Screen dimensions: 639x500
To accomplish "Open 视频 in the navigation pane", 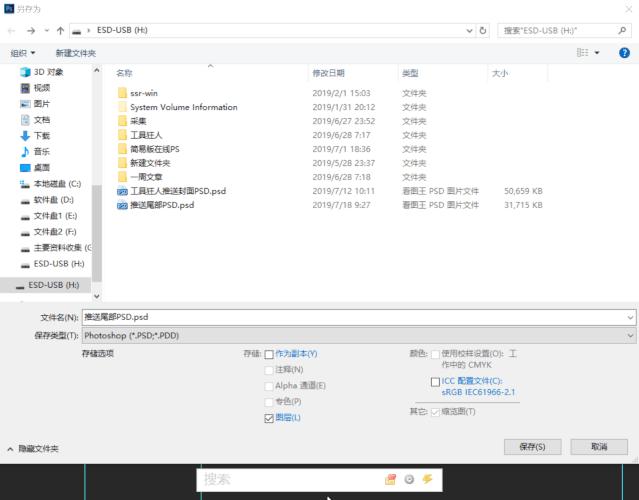I will pyautogui.click(x=35, y=88).
